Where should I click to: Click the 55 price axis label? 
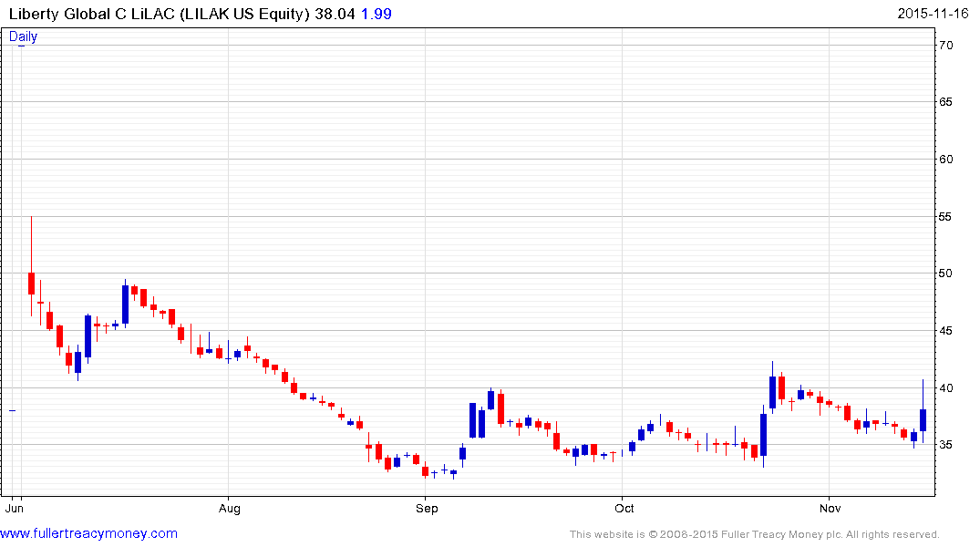[x=945, y=217]
